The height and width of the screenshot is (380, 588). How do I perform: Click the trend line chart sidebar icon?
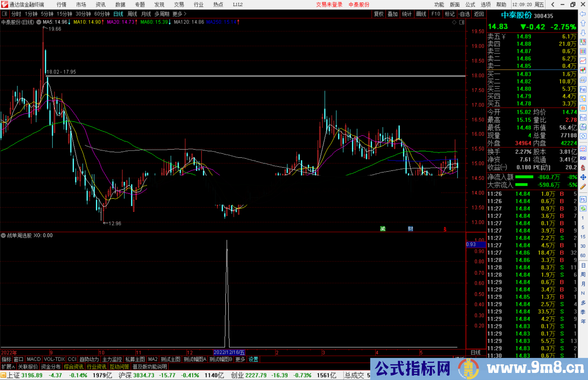pos(583,61)
